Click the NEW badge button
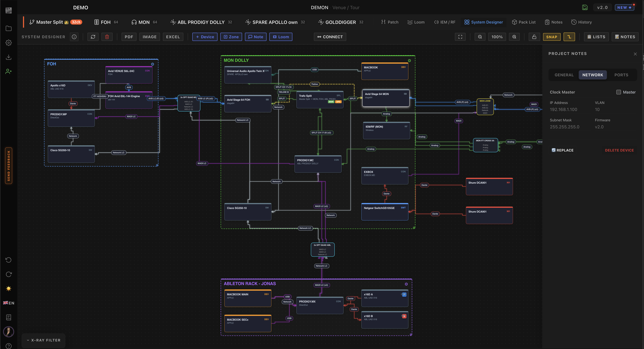 pyautogui.click(x=624, y=8)
